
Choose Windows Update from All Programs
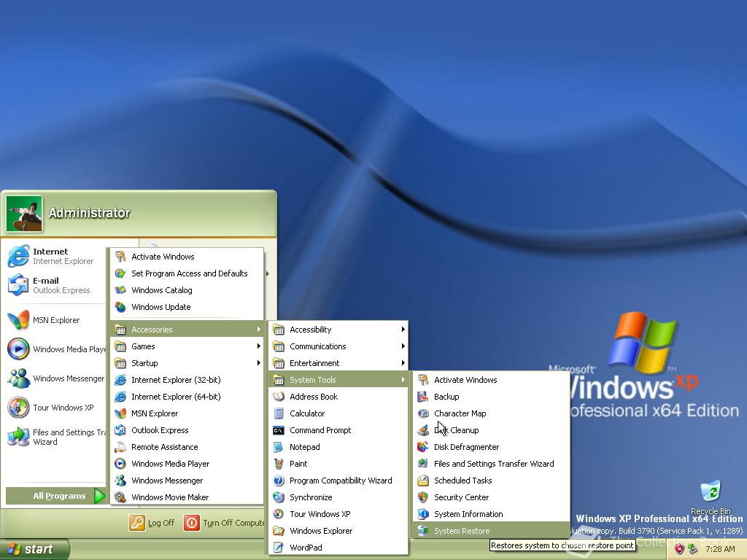pos(187,307)
